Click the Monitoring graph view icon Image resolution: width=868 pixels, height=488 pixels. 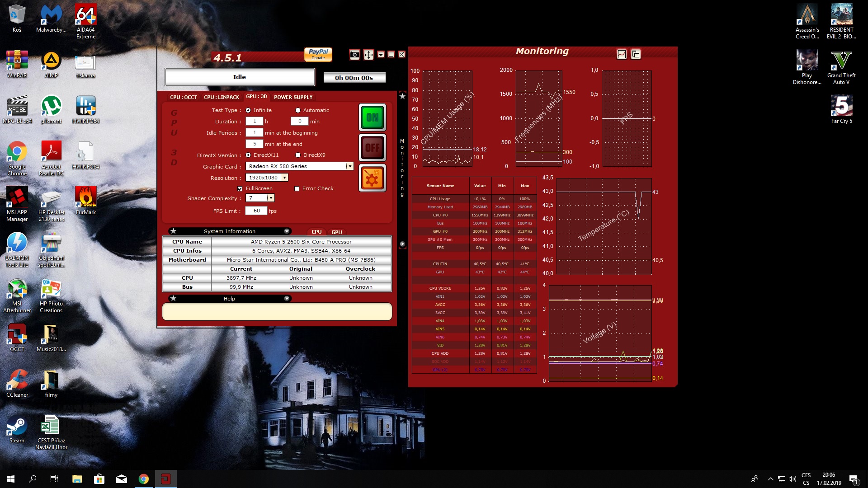coord(622,54)
